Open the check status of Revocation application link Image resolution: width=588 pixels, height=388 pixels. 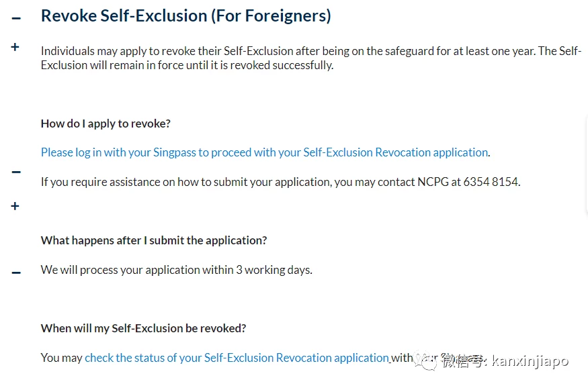[237, 358]
